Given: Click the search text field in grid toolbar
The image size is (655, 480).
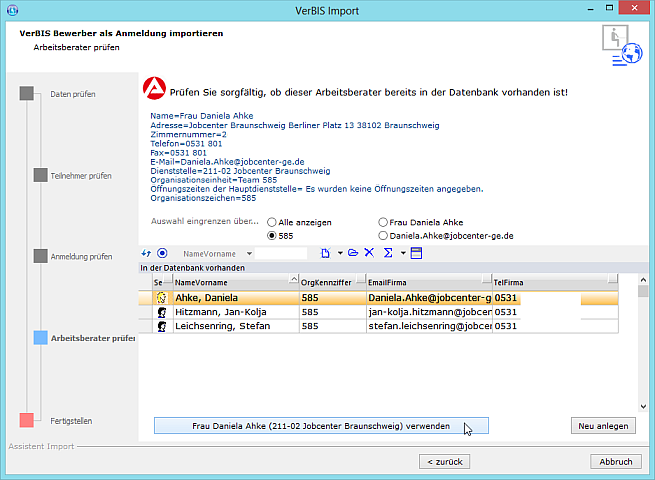Looking at the screenshot, I should [281, 254].
